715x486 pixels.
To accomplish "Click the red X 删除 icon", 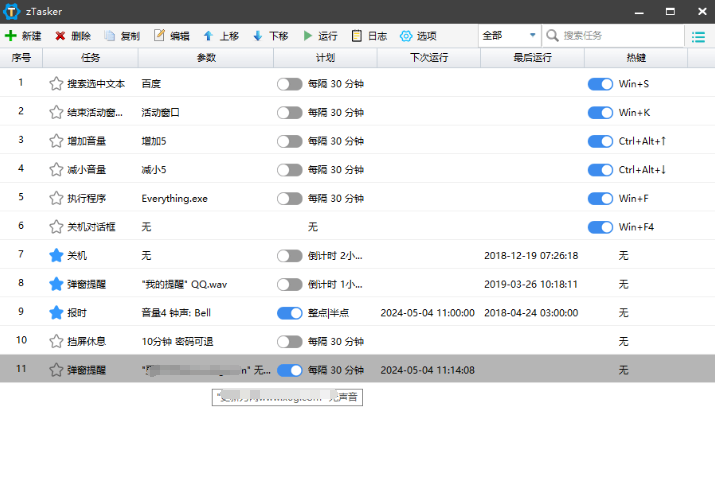I will pyautogui.click(x=61, y=35).
